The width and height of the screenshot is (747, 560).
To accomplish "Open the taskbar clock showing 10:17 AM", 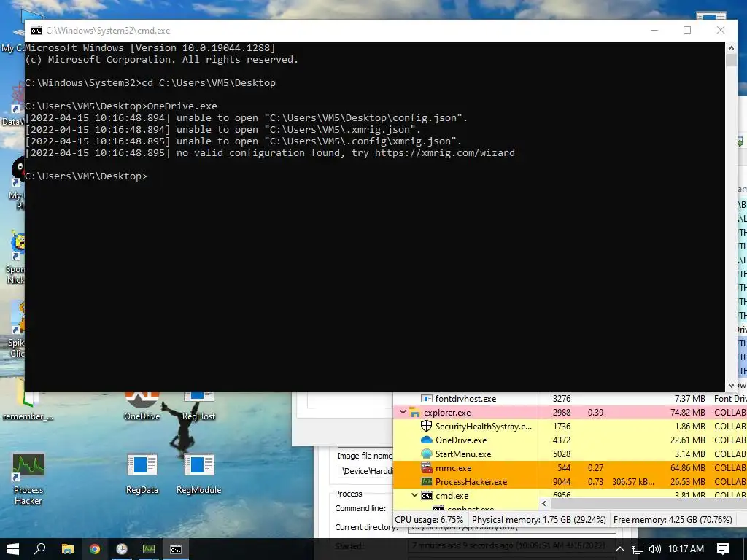I will click(686, 549).
